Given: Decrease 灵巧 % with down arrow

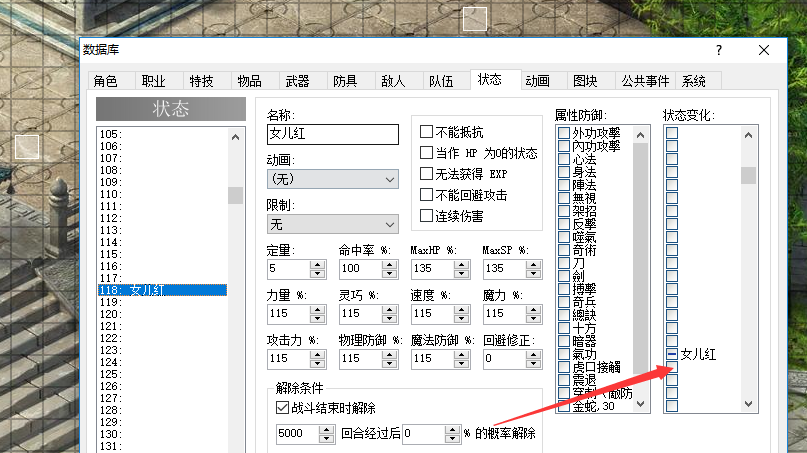Looking at the screenshot, I should click(390, 318).
